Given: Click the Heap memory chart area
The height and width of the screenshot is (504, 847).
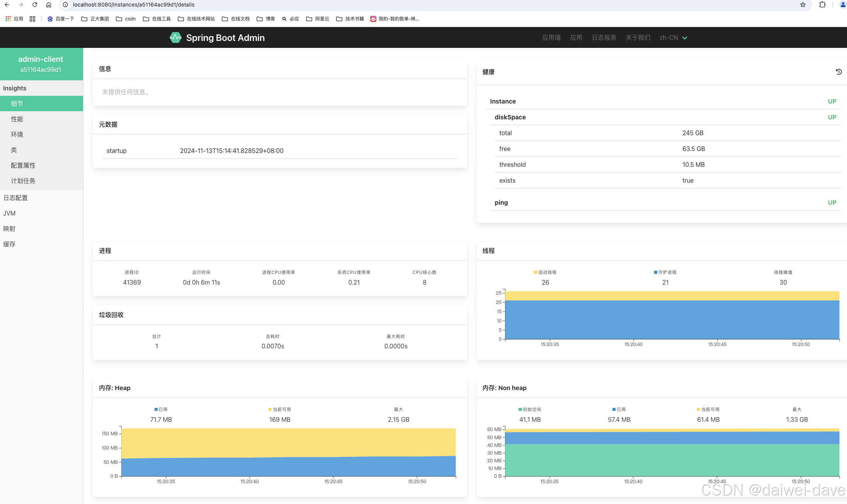Looking at the screenshot, I should (x=288, y=452).
